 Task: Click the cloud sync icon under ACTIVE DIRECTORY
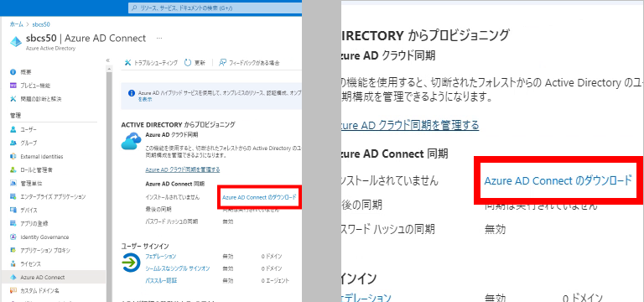pyautogui.click(x=131, y=141)
